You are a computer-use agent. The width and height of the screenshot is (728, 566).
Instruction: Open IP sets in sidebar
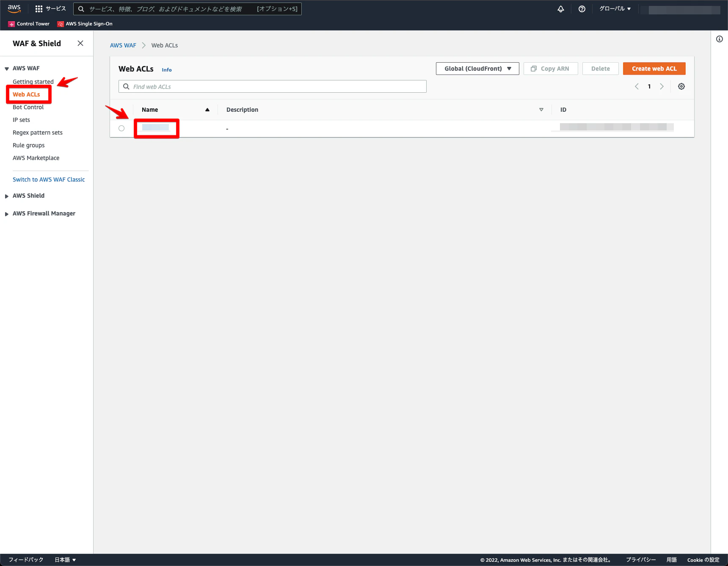(21, 120)
